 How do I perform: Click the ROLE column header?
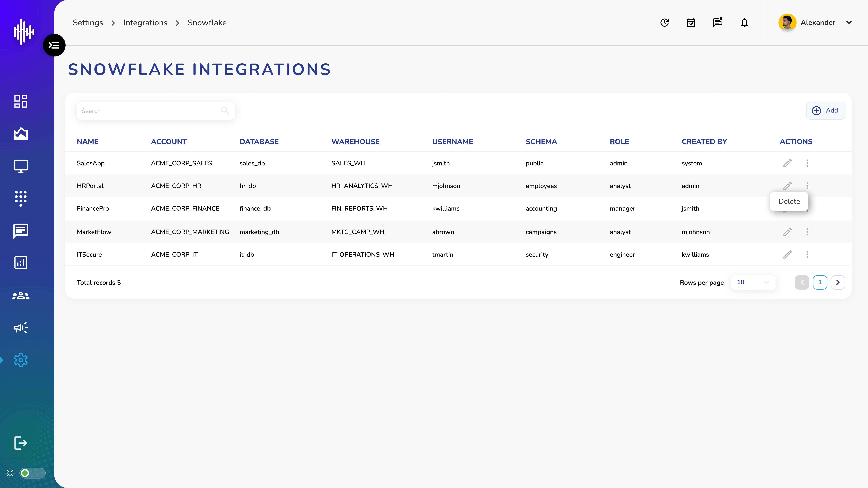point(619,142)
